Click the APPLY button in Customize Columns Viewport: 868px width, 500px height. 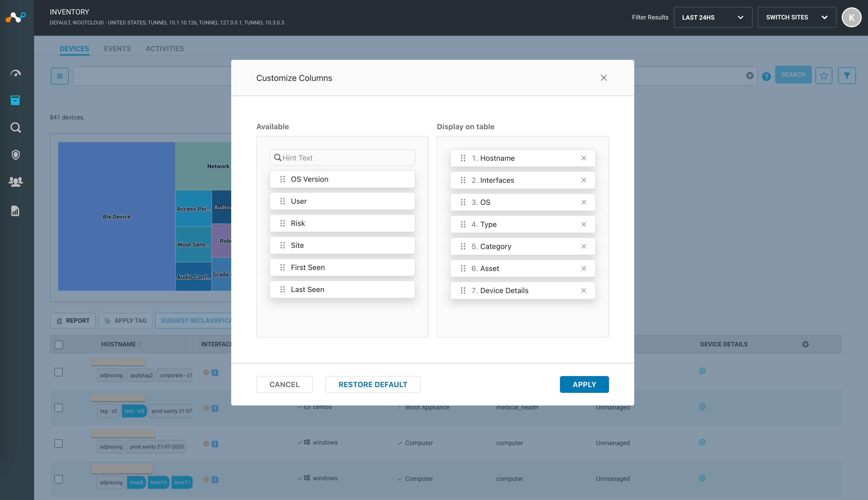pos(584,384)
